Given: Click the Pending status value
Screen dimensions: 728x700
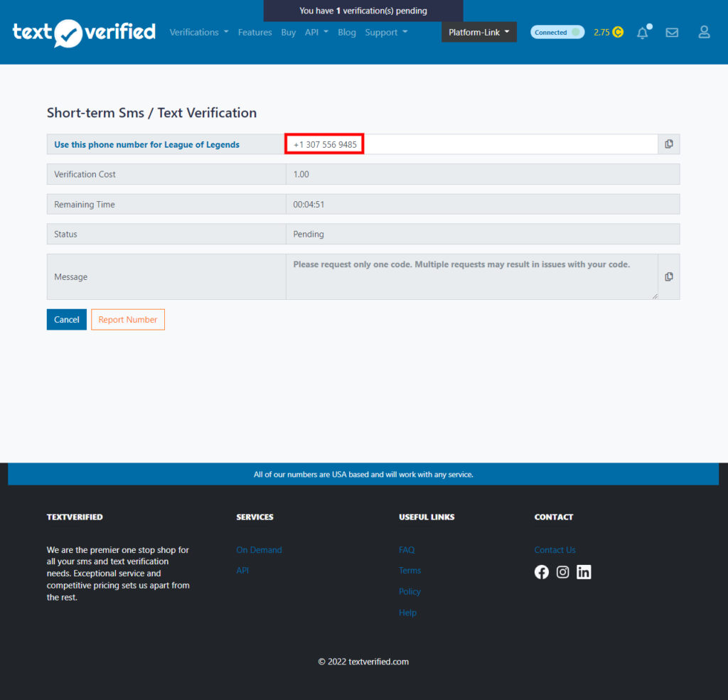Looking at the screenshot, I should 483,234.
